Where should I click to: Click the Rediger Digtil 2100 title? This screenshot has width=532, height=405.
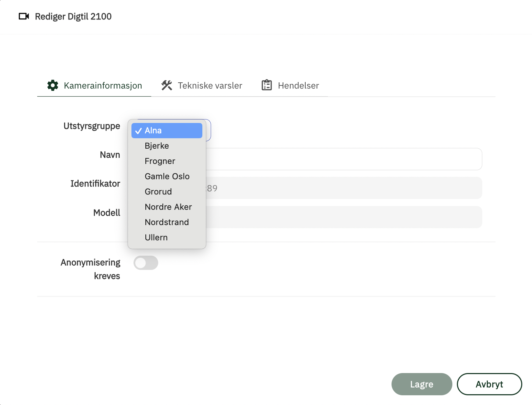tap(73, 16)
